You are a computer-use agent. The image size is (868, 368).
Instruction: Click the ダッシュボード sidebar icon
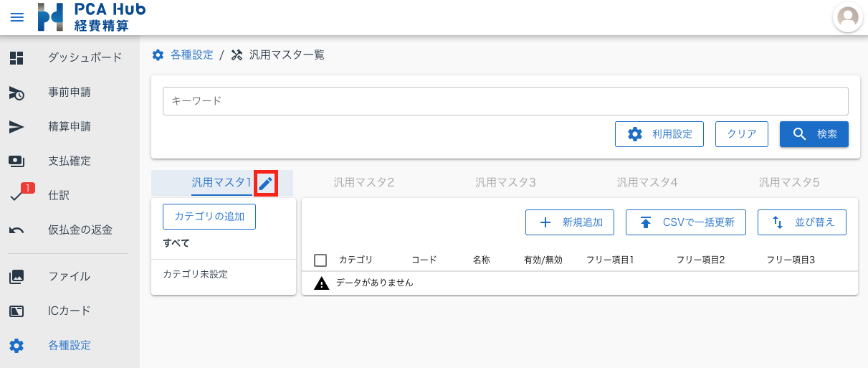pos(16,58)
